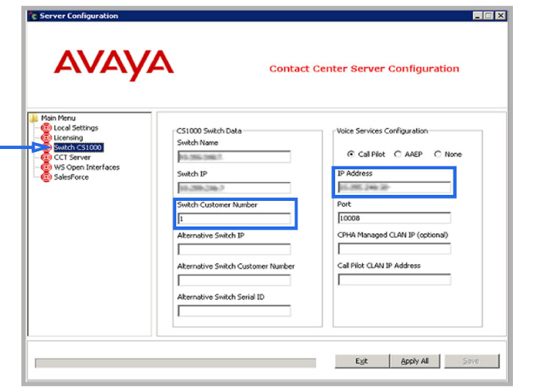Select the Call Pilot radio button
Screen dimensions: 534x392
351,154
